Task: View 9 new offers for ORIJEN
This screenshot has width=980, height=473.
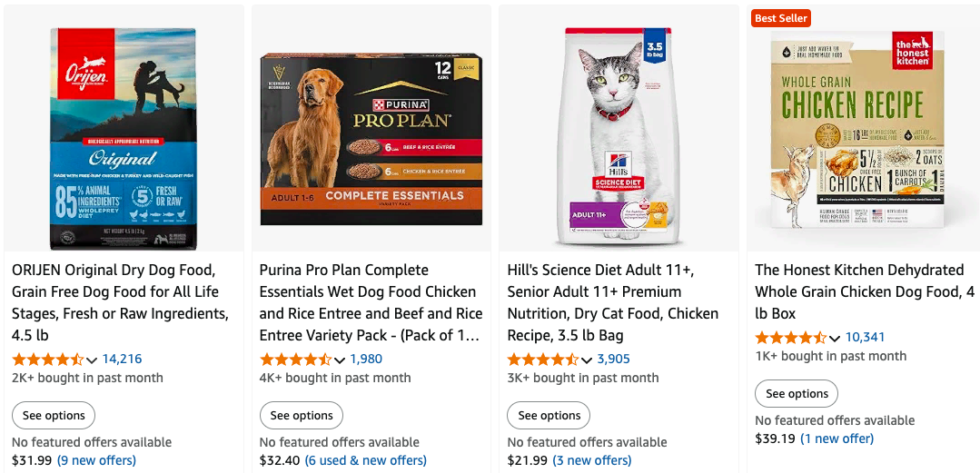Action: pos(96,460)
